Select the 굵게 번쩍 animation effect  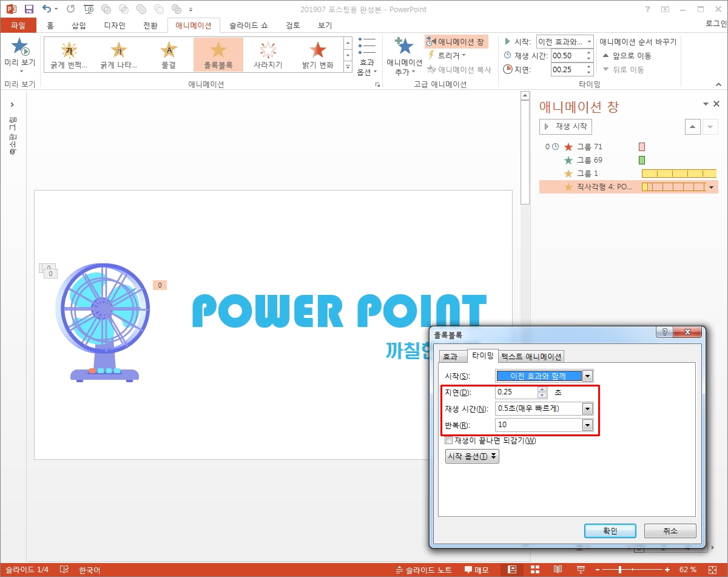(x=69, y=55)
